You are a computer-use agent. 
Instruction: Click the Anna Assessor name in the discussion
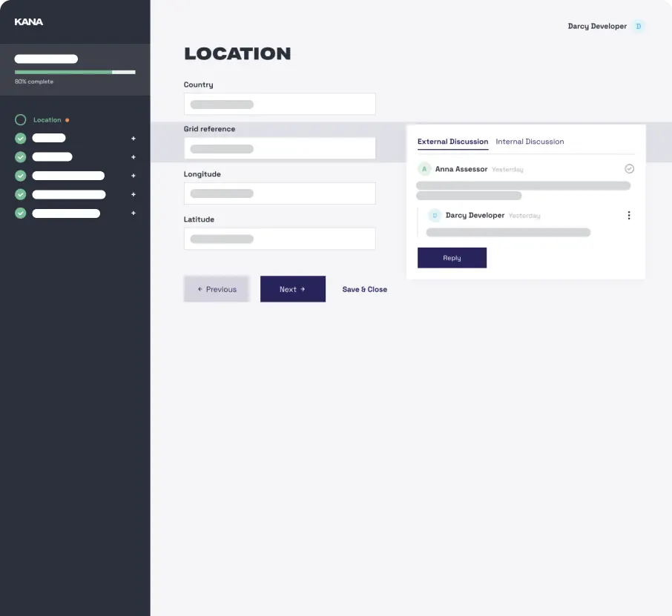tap(461, 169)
